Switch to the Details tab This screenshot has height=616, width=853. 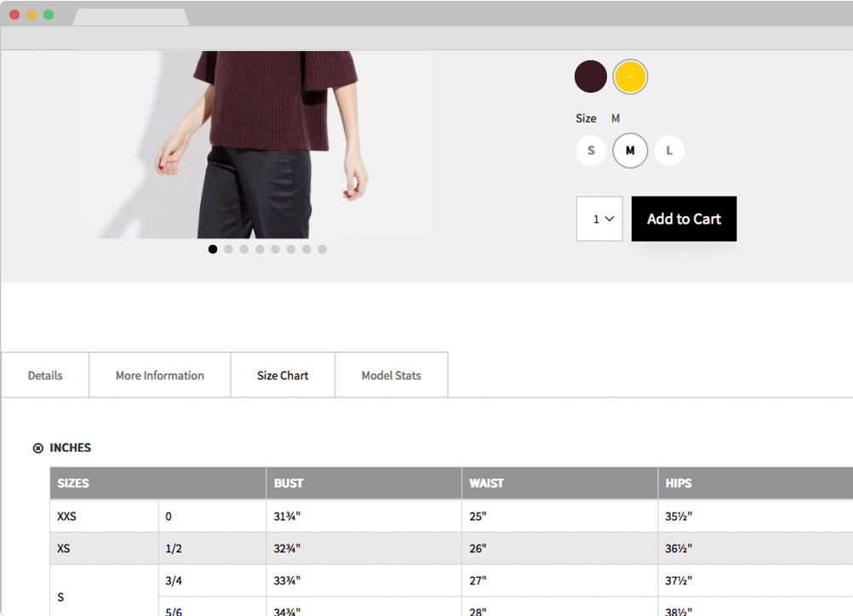45,375
